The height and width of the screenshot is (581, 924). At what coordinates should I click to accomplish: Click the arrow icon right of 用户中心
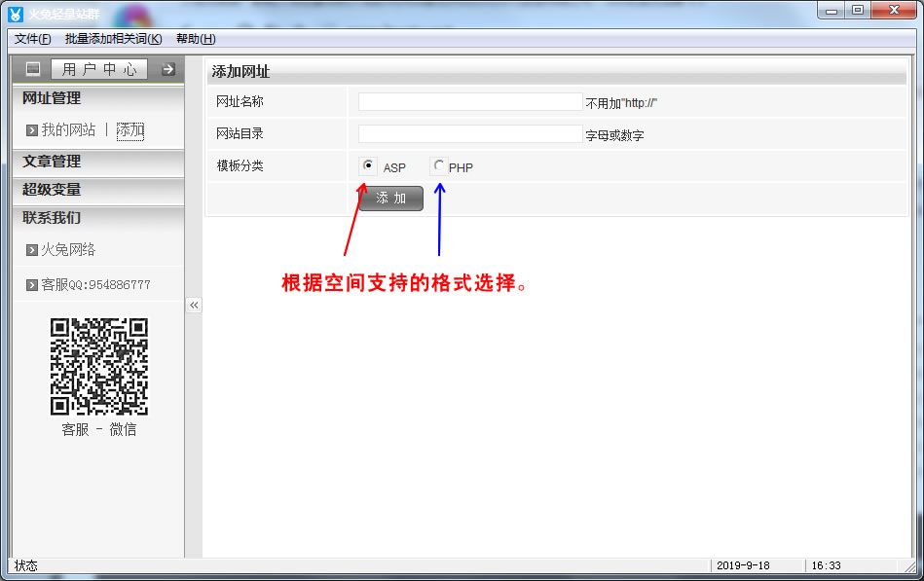click(167, 69)
